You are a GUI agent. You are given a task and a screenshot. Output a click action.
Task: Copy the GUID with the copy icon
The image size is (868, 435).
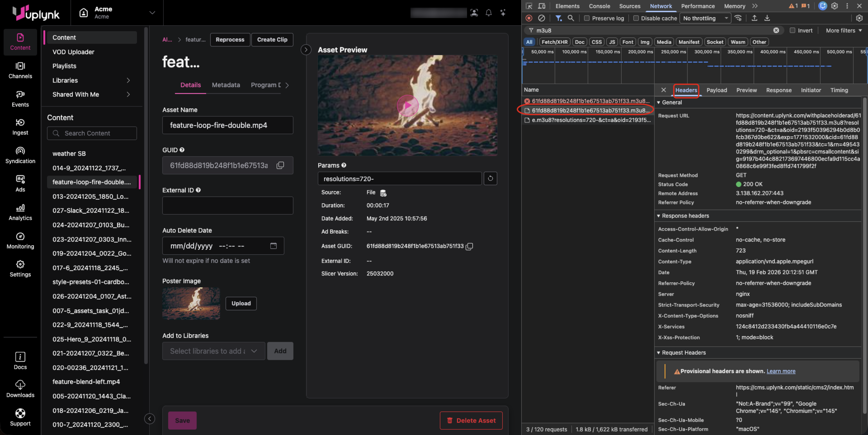pos(280,165)
